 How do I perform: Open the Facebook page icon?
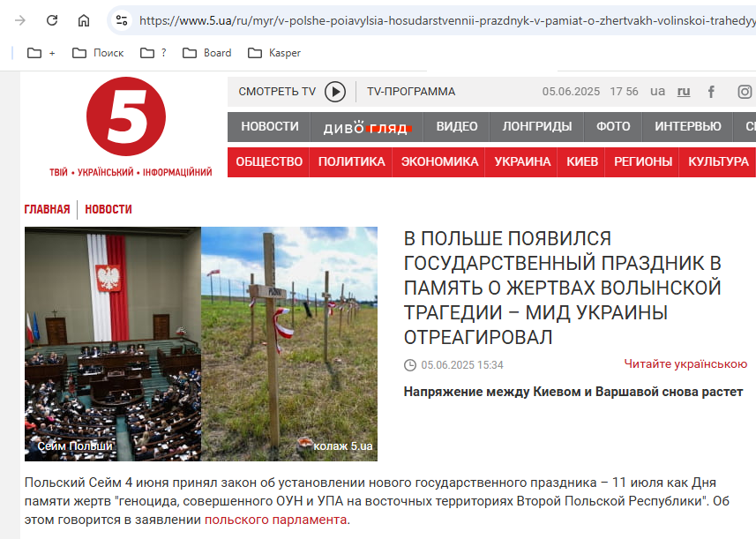coord(711,92)
